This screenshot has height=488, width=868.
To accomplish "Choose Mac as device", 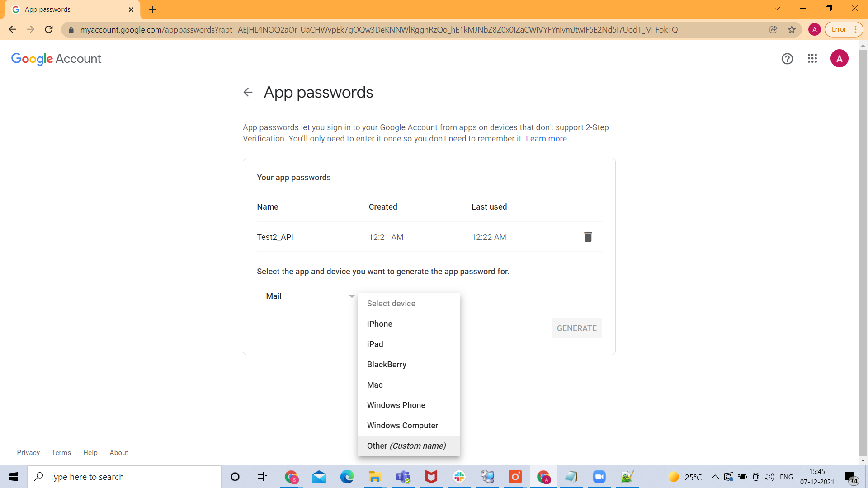I will point(409,385).
